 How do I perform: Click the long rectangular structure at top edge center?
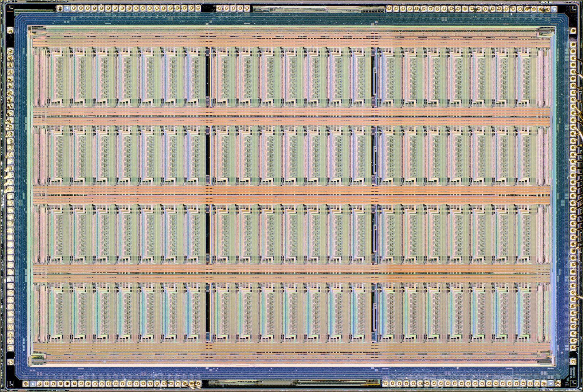point(319,9)
